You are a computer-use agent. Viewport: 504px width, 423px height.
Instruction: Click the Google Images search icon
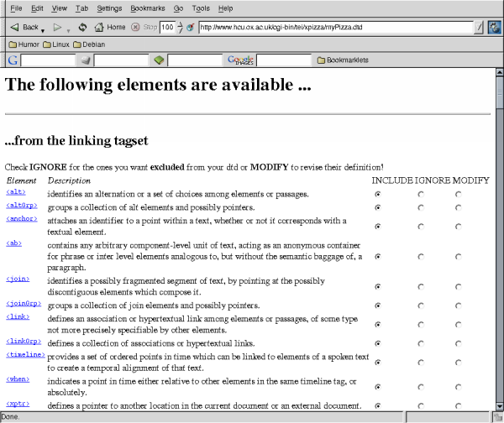239,60
